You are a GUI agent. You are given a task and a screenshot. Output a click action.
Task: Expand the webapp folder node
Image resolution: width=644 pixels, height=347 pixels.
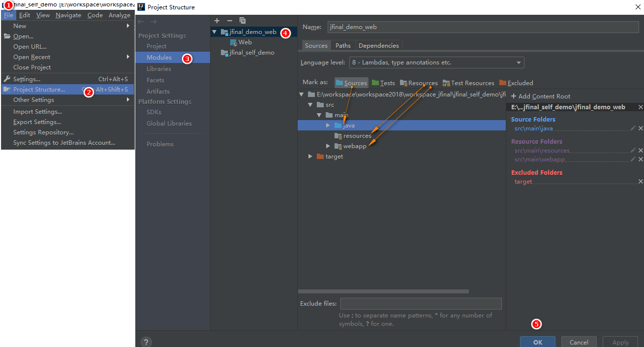click(328, 146)
